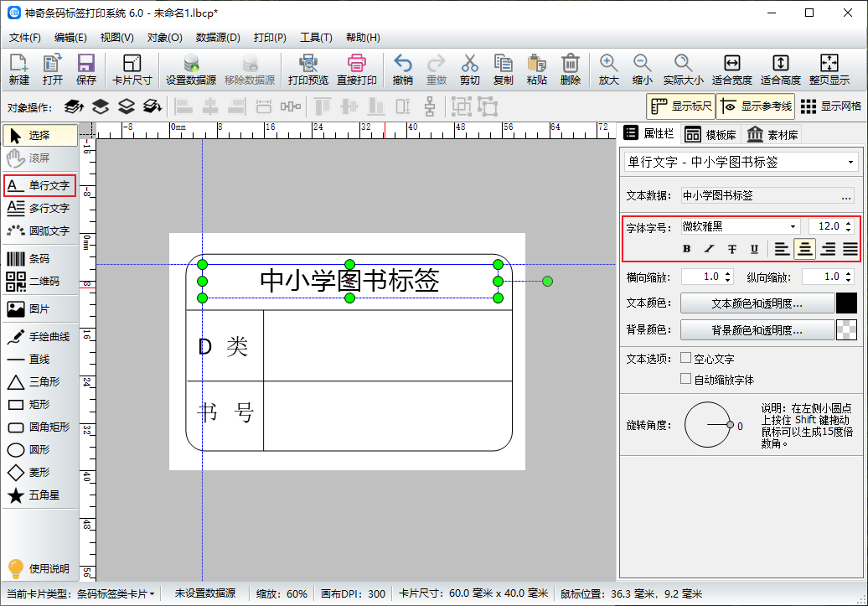Switch to 素材库 tab

point(772,135)
